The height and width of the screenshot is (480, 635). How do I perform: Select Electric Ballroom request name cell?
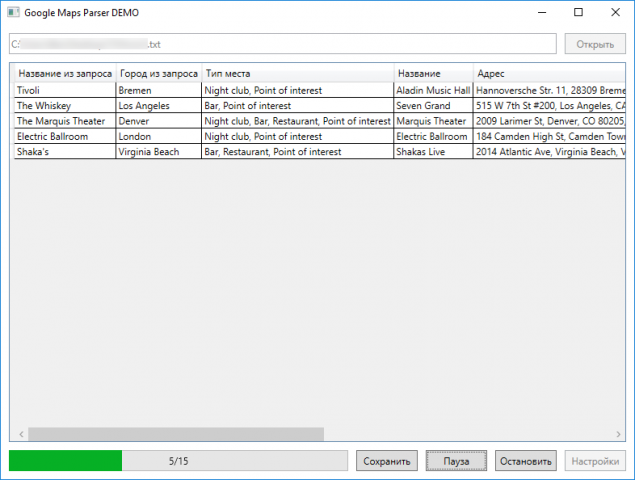pos(65,136)
